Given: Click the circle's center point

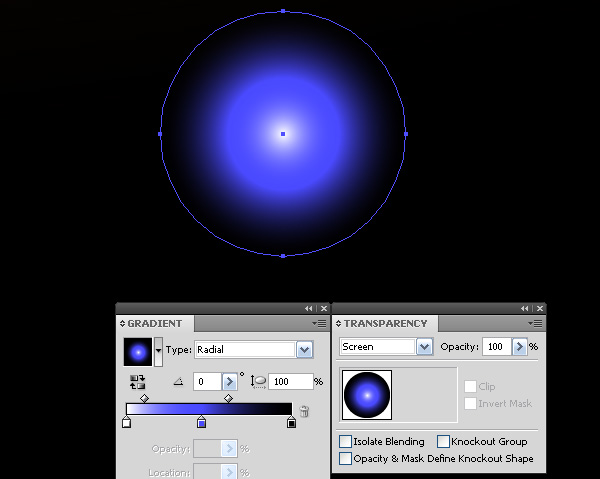Looking at the screenshot, I should pyautogui.click(x=283, y=134).
